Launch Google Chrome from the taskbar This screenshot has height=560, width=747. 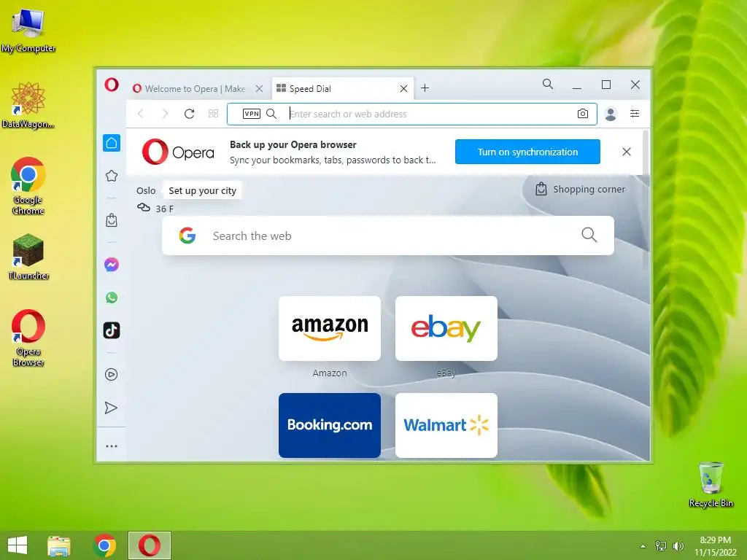[x=105, y=545]
